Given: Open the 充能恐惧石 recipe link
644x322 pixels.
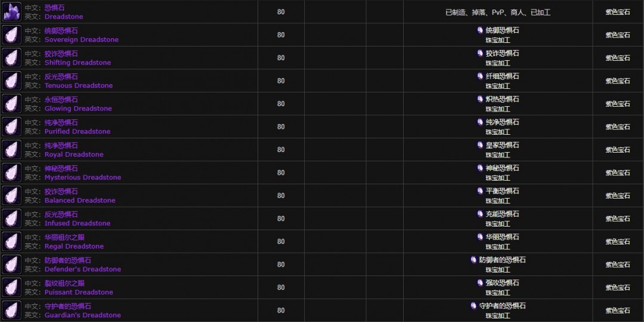Looking at the screenshot, I should pos(502,214).
